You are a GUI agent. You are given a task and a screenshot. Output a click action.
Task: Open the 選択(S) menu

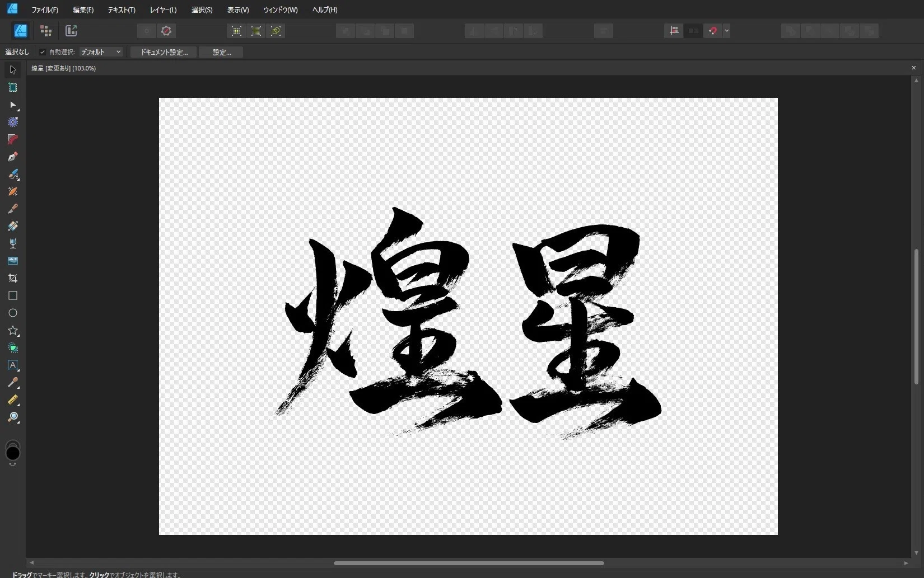point(202,10)
